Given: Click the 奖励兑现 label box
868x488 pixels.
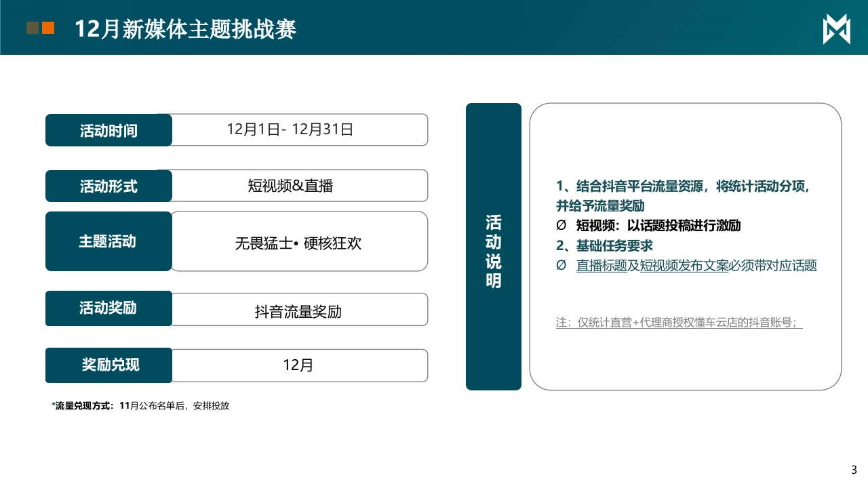Looking at the screenshot, I should [x=108, y=365].
